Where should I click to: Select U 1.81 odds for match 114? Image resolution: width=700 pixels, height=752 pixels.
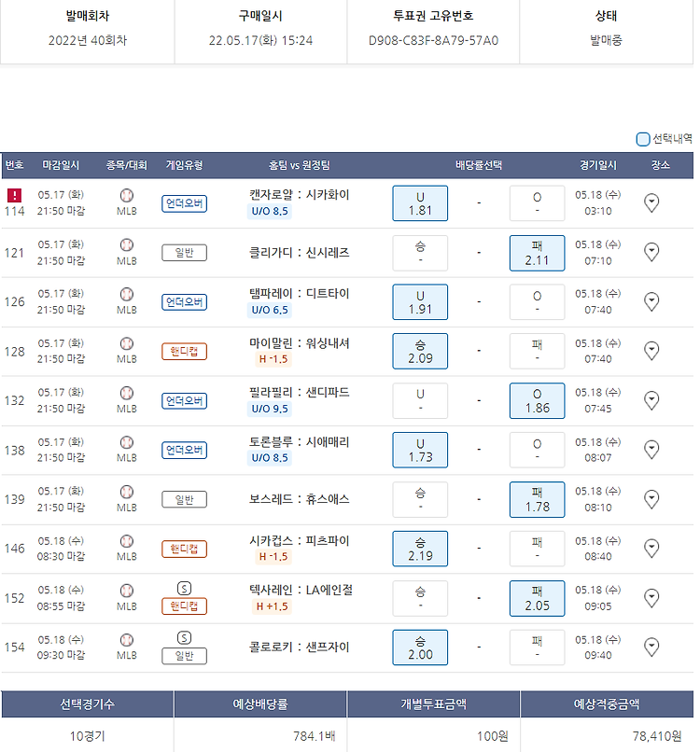coord(420,203)
